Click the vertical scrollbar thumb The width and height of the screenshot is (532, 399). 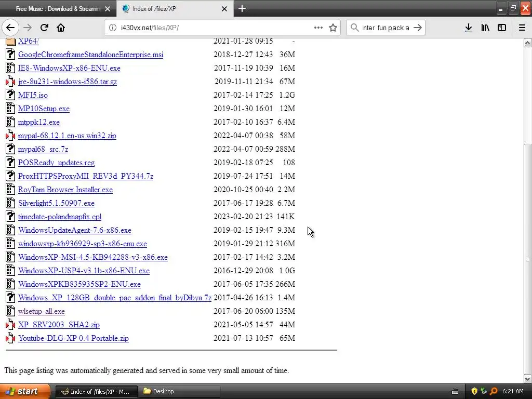click(528, 259)
